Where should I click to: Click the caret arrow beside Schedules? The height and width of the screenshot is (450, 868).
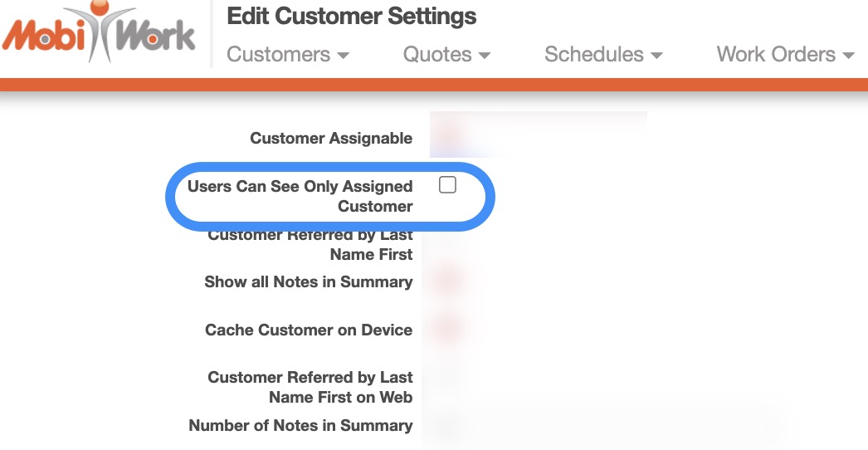(x=656, y=56)
